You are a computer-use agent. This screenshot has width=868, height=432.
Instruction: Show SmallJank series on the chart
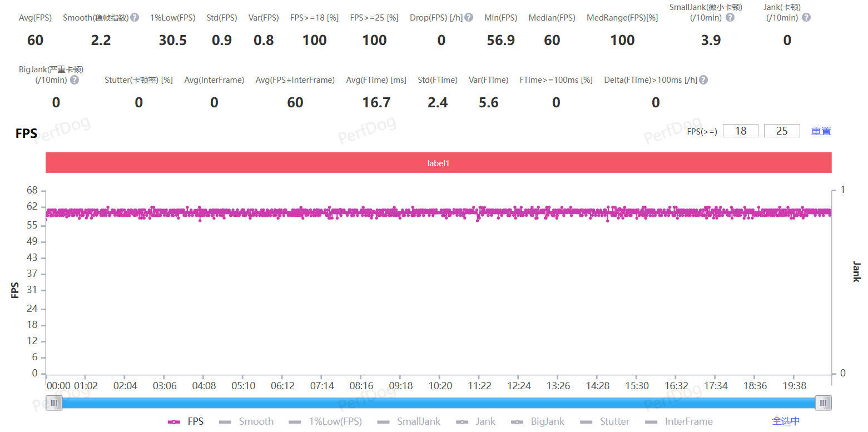pyautogui.click(x=408, y=421)
